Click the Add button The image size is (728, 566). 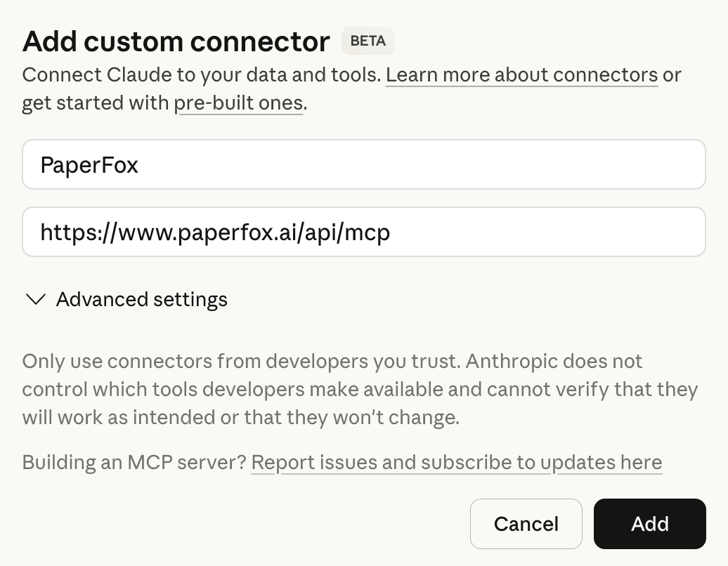click(x=649, y=524)
